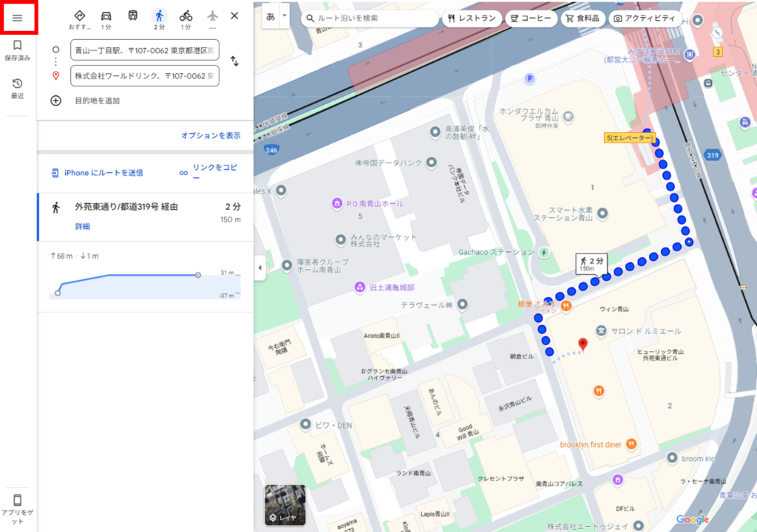Select スマート水素ステーション青山 marker

pyautogui.click(x=602, y=213)
